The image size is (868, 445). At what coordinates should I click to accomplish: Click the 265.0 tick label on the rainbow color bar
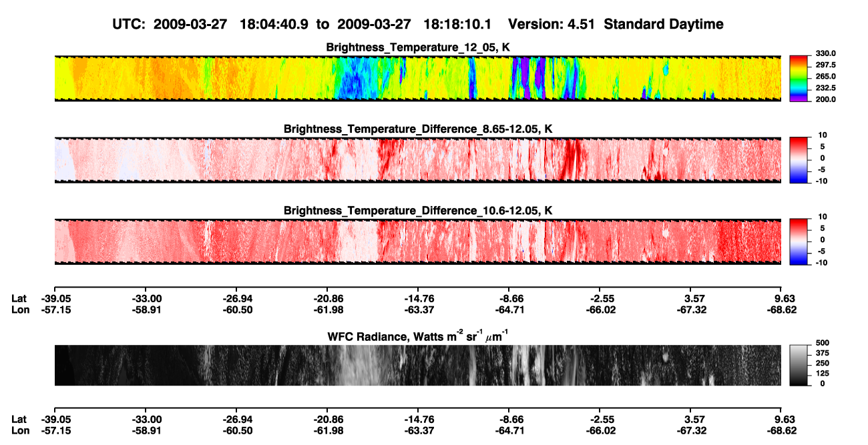click(825, 77)
